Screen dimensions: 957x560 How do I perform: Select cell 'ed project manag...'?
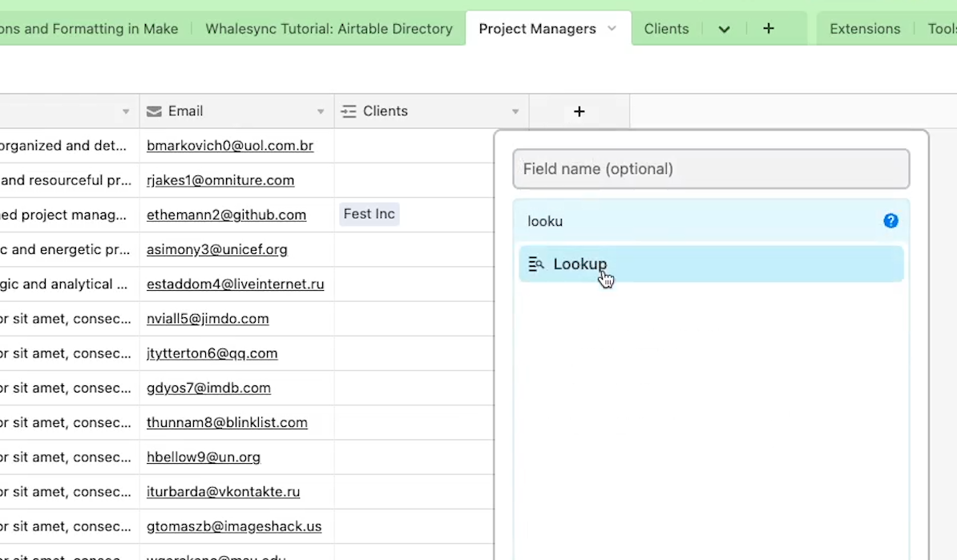[x=70, y=215]
